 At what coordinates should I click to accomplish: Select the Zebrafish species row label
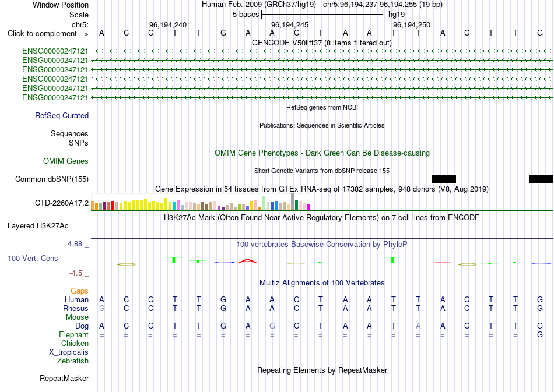(x=73, y=361)
